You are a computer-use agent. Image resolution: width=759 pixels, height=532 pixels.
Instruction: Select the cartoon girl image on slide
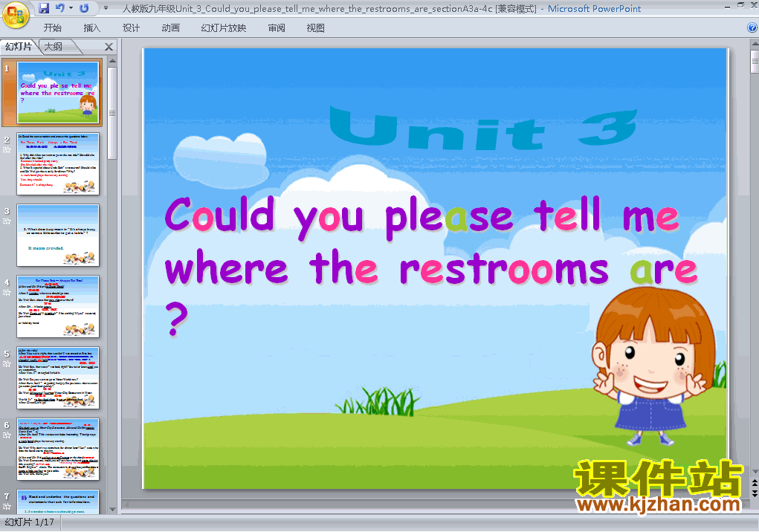click(653, 366)
